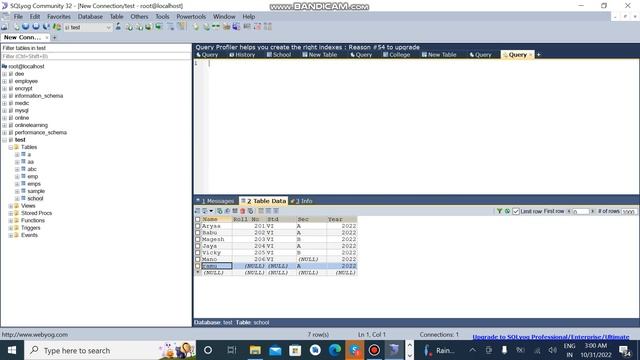Expand the Views folder

click(x=11, y=206)
